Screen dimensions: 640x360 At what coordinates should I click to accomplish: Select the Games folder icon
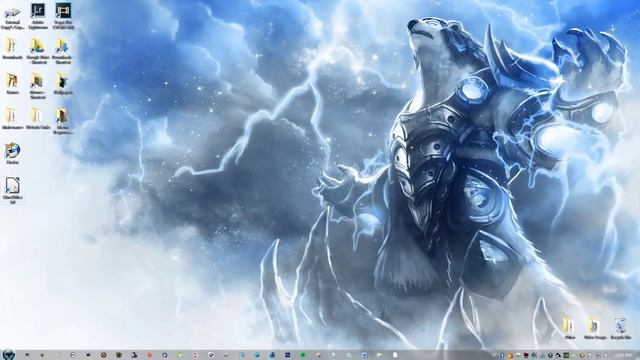pyautogui.click(x=12, y=84)
